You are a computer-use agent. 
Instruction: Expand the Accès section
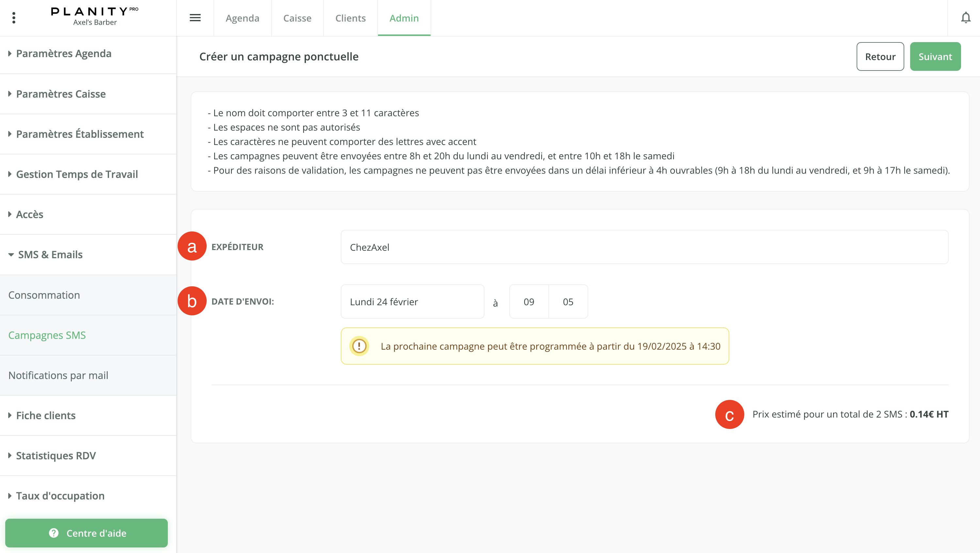[x=29, y=214]
